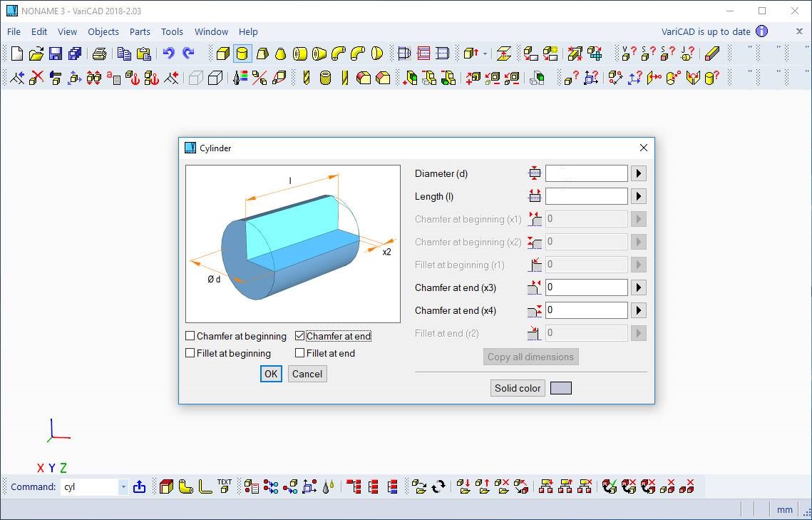Click the wireframe display cube icon

[215, 78]
